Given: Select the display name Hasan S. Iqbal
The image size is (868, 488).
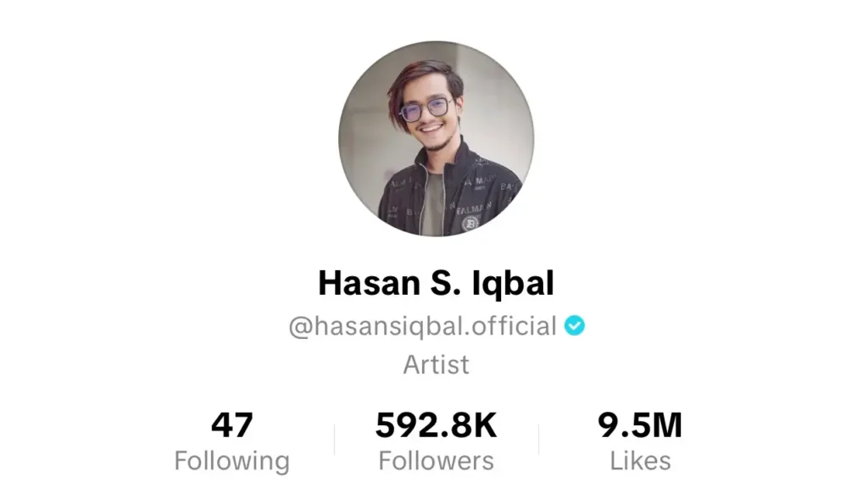Looking at the screenshot, I should 437,283.
